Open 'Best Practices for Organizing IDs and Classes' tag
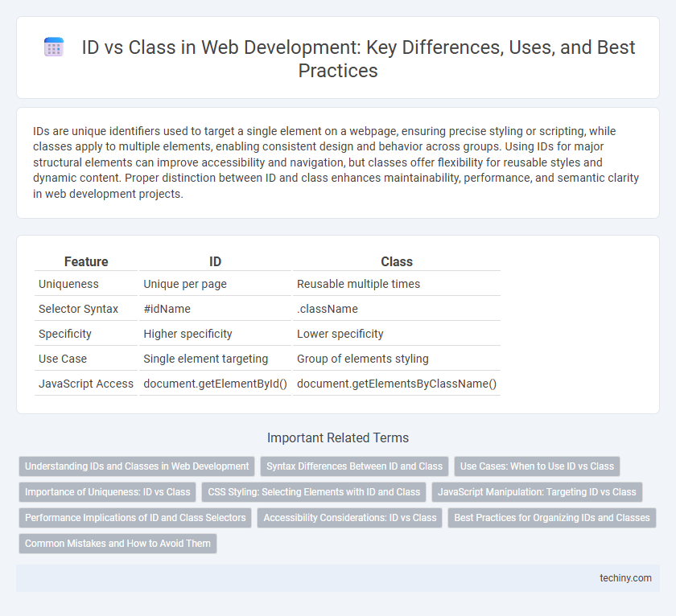This screenshot has width=676, height=616. point(552,518)
